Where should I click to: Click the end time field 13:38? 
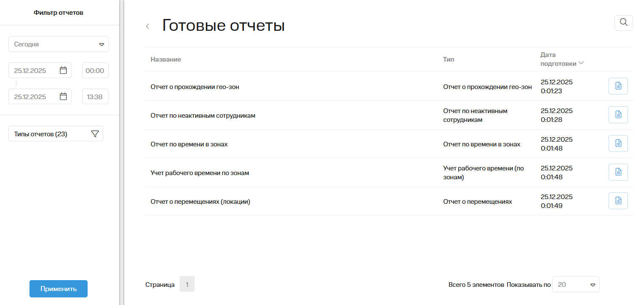coord(95,97)
